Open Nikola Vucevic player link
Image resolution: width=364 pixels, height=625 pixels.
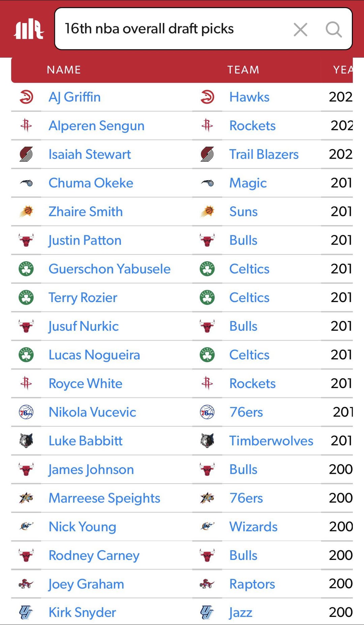coord(92,412)
